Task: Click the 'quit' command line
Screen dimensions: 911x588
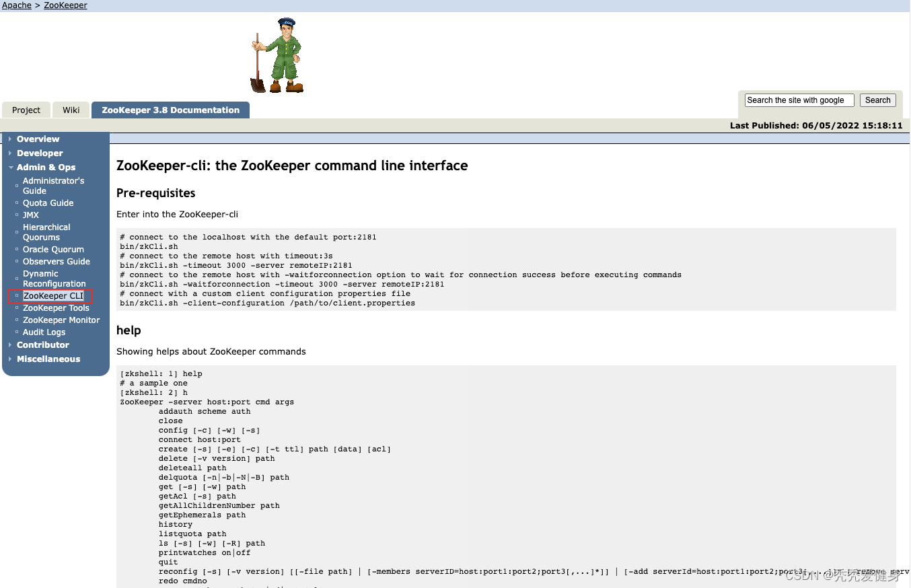Action: click(168, 562)
